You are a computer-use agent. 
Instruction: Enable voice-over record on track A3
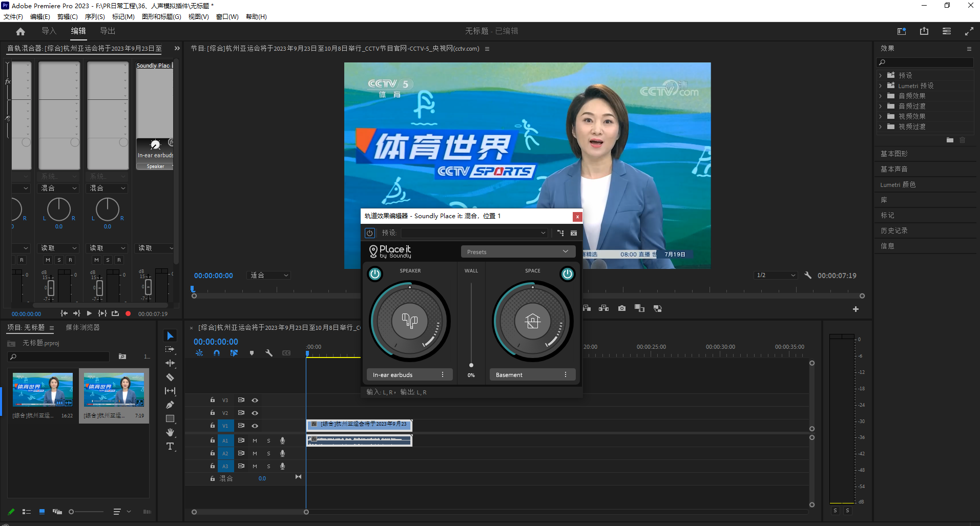282,466
